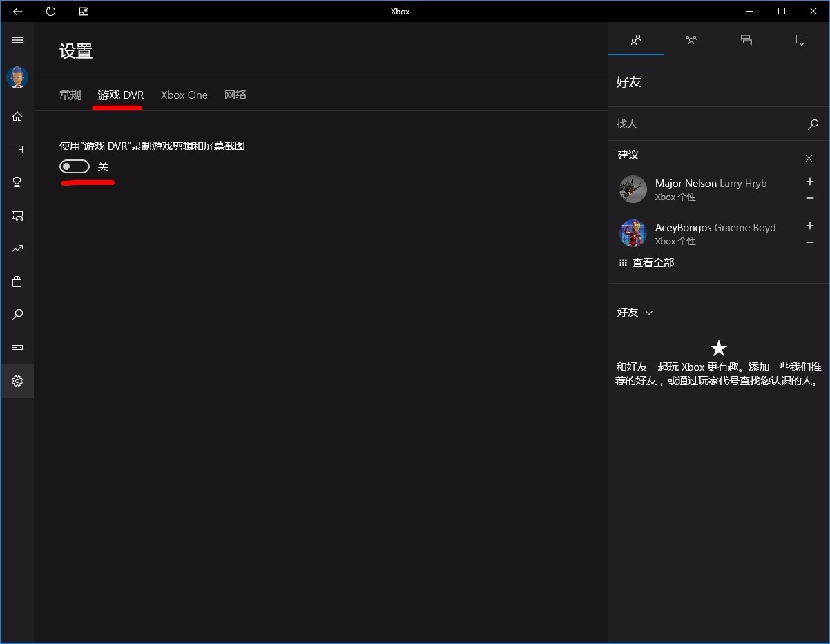Close the suggestions section with X
This screenshot has width=830, height=644.
click(x=809, y=159)
